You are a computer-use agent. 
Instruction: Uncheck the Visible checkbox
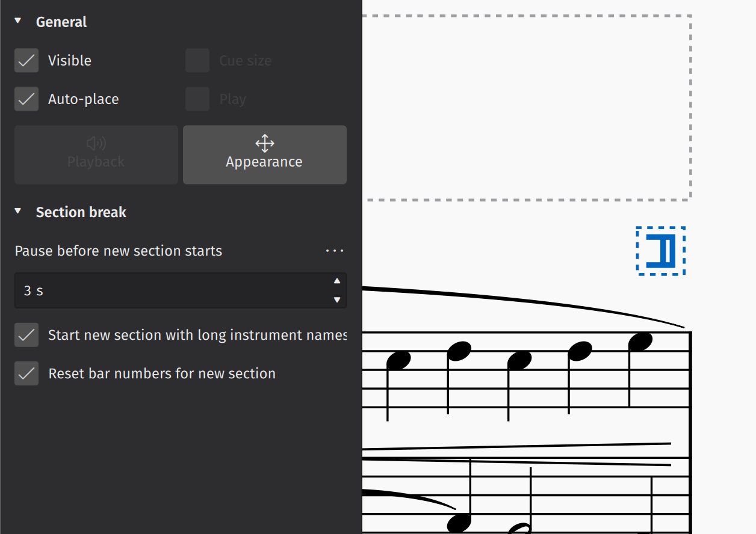click(x=26, y=60)
